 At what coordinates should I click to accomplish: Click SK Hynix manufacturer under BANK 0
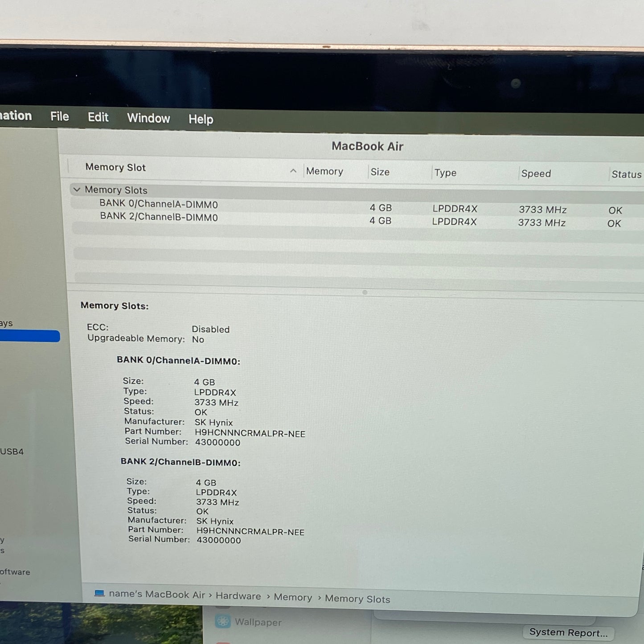(x=213, y=422)
